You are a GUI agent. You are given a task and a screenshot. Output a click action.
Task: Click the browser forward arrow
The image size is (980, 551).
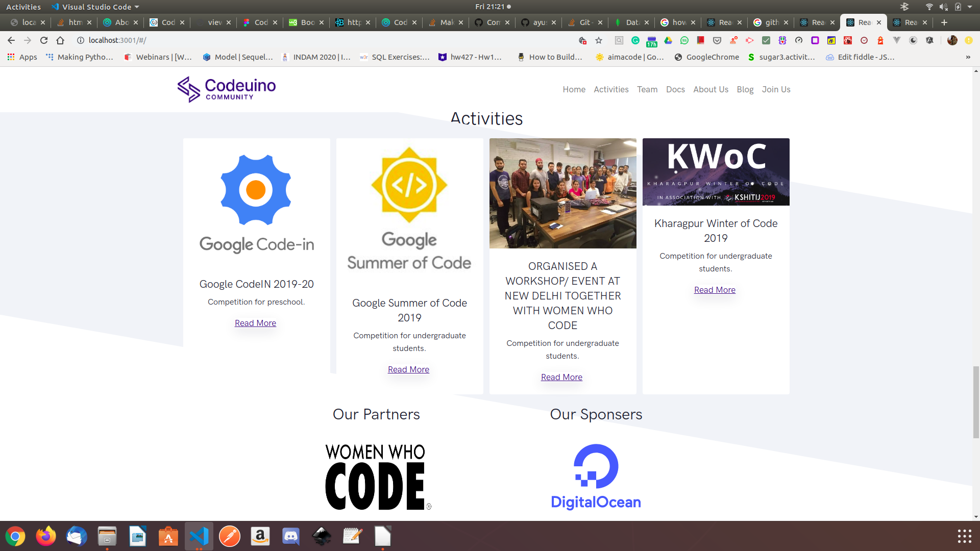28,40
